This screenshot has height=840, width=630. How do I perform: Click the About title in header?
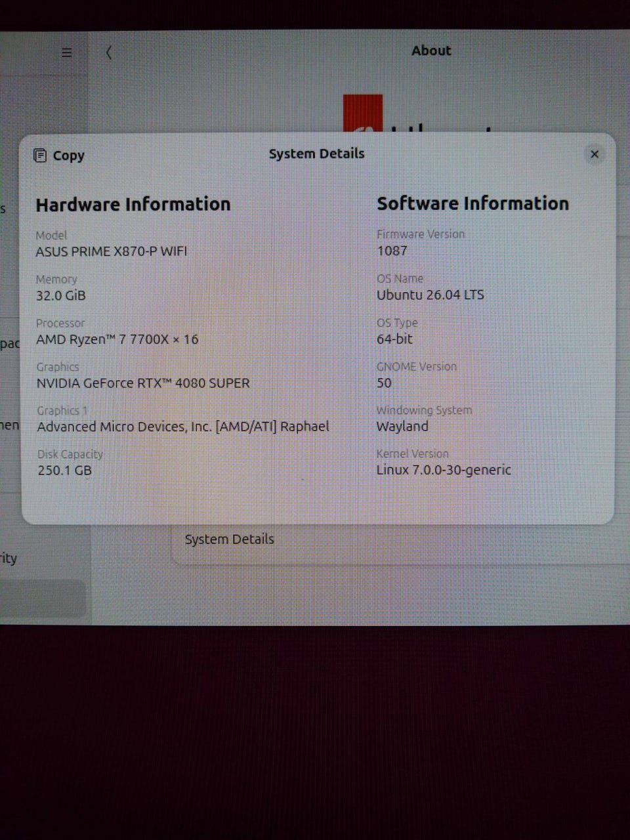pyautogui.click(x=431, y=51)
